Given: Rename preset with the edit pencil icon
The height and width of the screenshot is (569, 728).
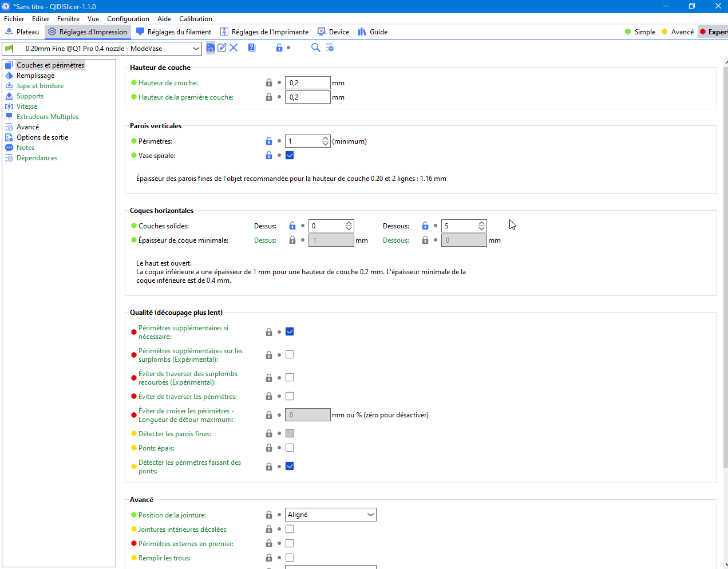Looking at the screenshot, I should coord(222,48).
